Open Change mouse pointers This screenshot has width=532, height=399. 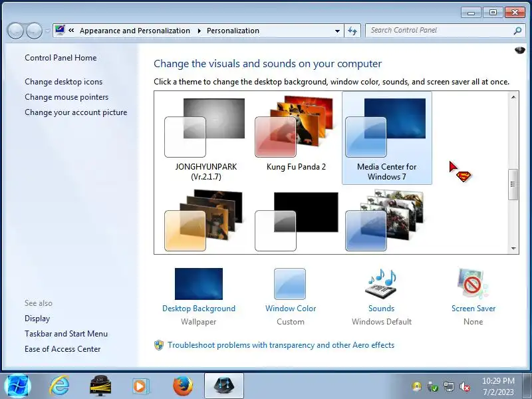(x=66, y=97)
